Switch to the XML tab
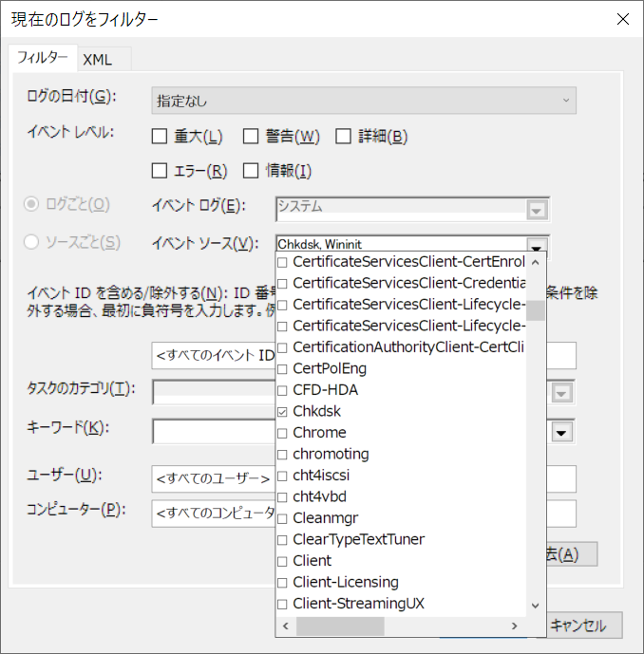The image size is (644, 654). point(98,60)
